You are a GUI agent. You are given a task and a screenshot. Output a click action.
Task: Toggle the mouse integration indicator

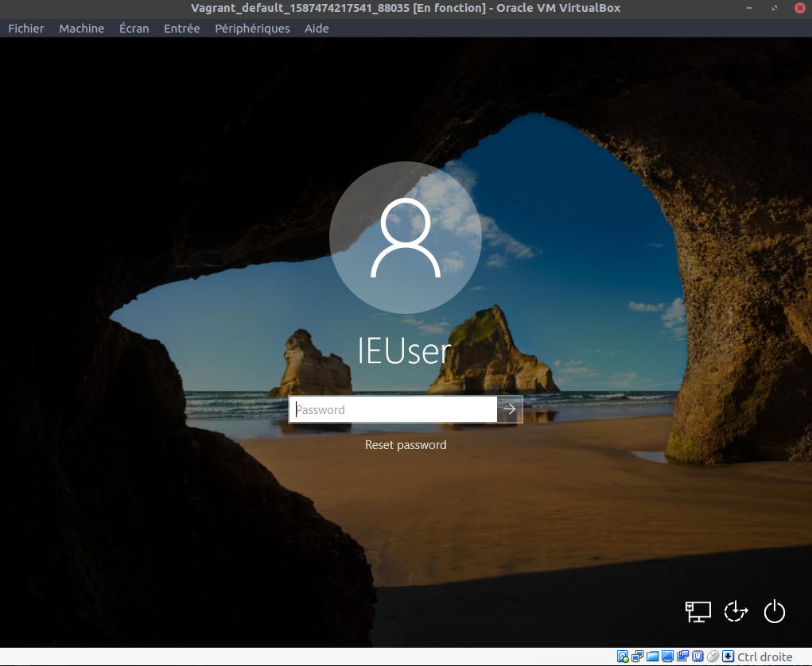pos(713,656)
